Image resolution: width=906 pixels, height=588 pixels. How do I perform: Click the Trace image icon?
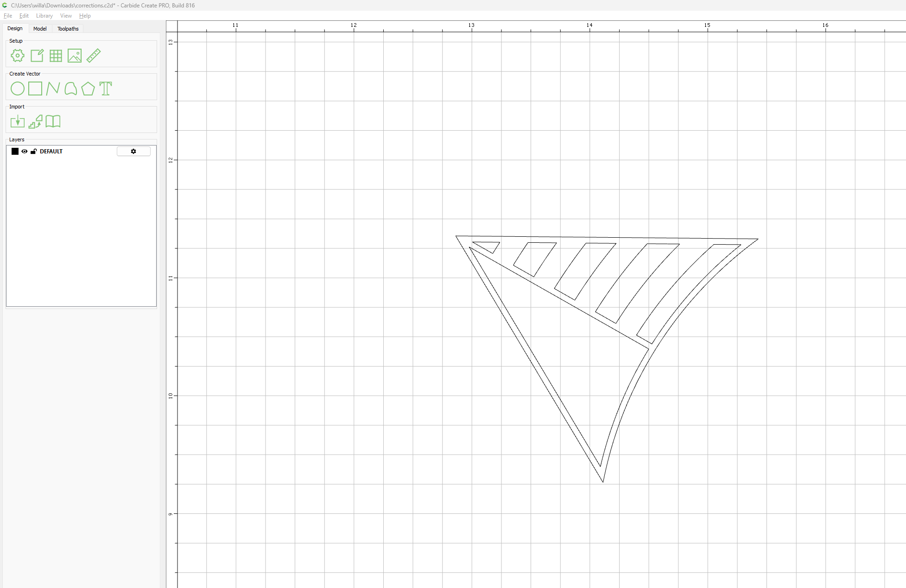[x=35, y=121]
